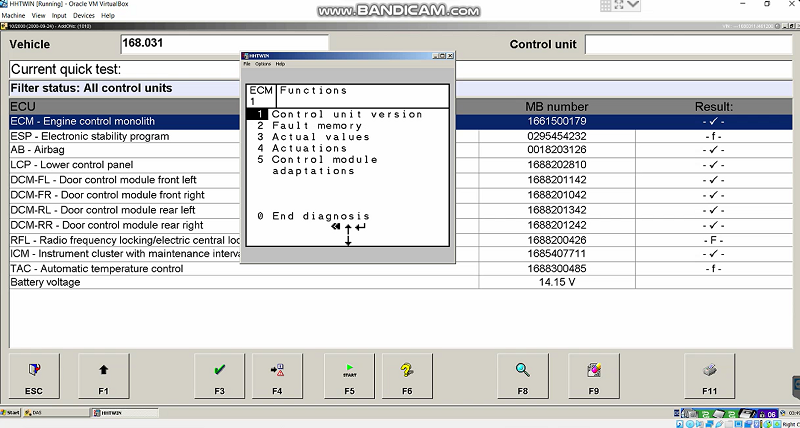Click the ESP result '- f -'
The width and height of the screenshot is (800, 428).
[713, 136]
